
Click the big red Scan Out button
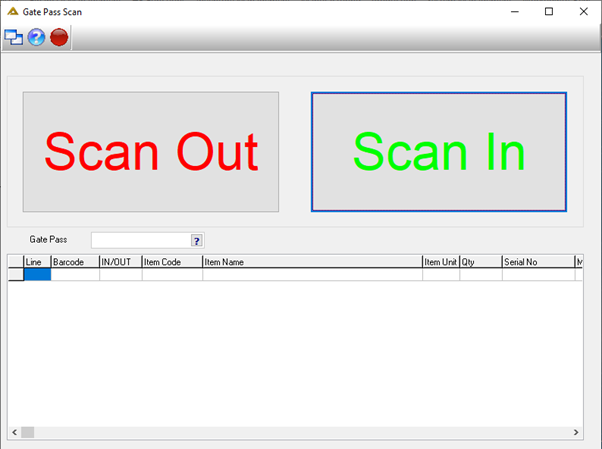(x=151, y=152)
